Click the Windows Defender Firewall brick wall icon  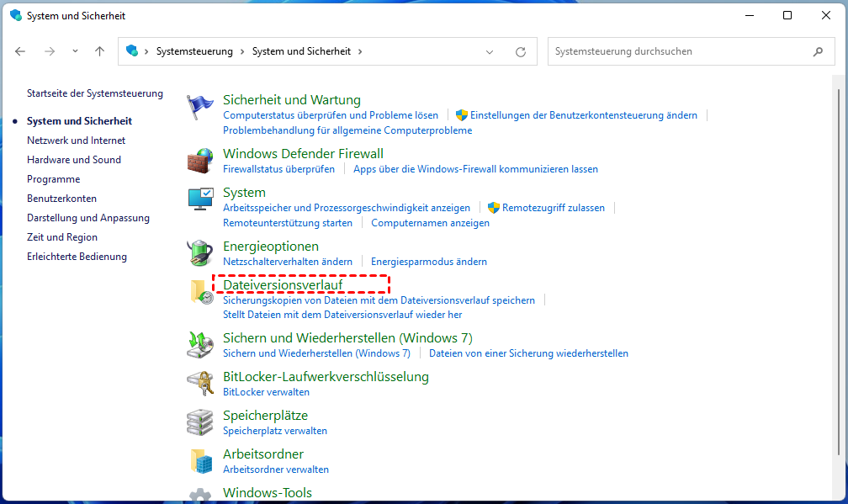(x=200, y=161)
